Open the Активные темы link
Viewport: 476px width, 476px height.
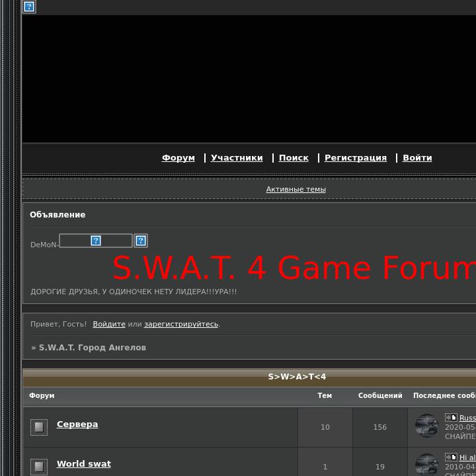point(296,189)
